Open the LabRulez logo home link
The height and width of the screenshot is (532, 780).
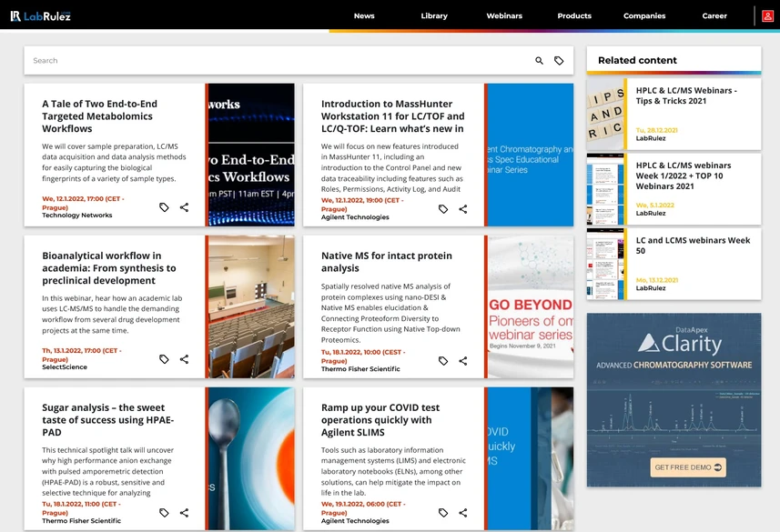coord(41,15)
